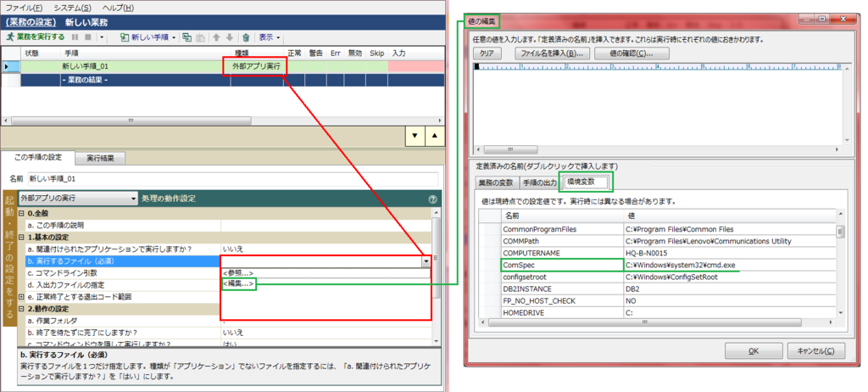Select the CommonProgramFiles row
The height and width of the screenshot is (392, 868).
tap(657, 229)
